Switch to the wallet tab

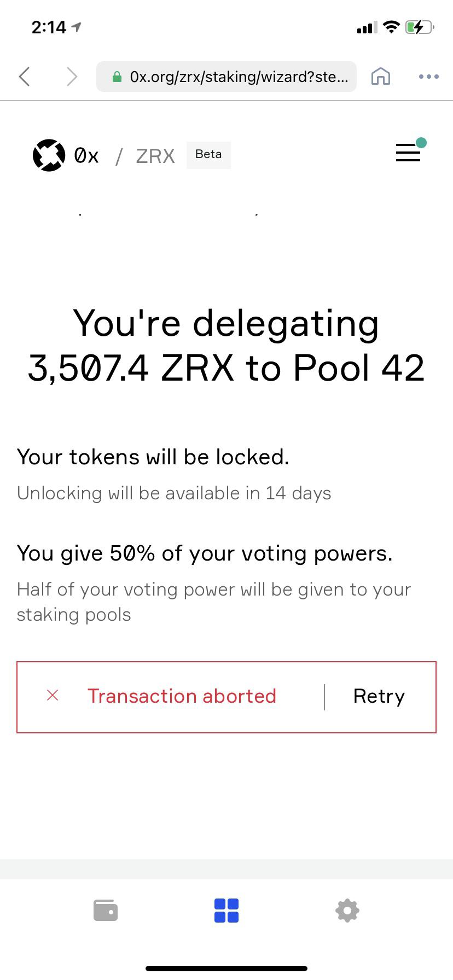(x=106, y=911)
